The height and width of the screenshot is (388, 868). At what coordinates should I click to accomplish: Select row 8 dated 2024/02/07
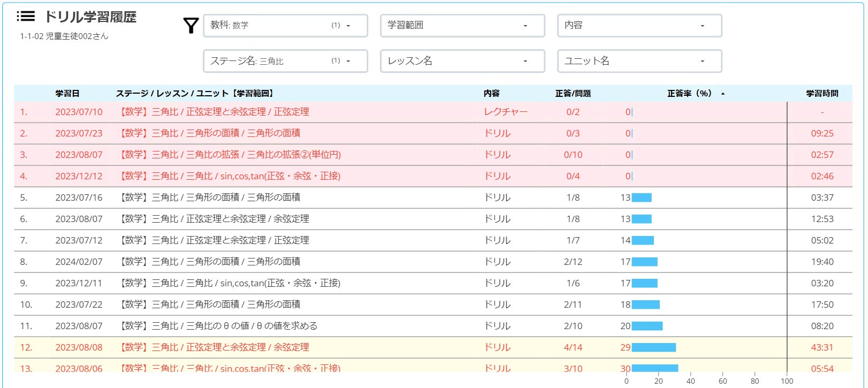coord(79,262)
